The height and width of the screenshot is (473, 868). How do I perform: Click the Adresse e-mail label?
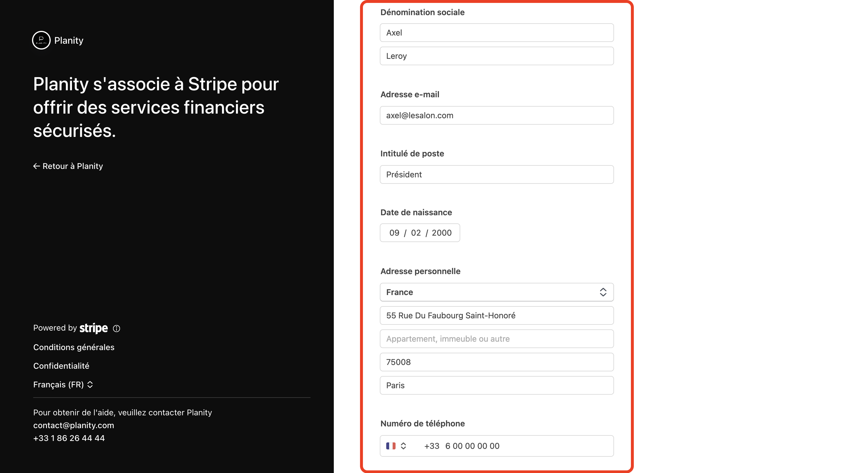coord(410,94)
